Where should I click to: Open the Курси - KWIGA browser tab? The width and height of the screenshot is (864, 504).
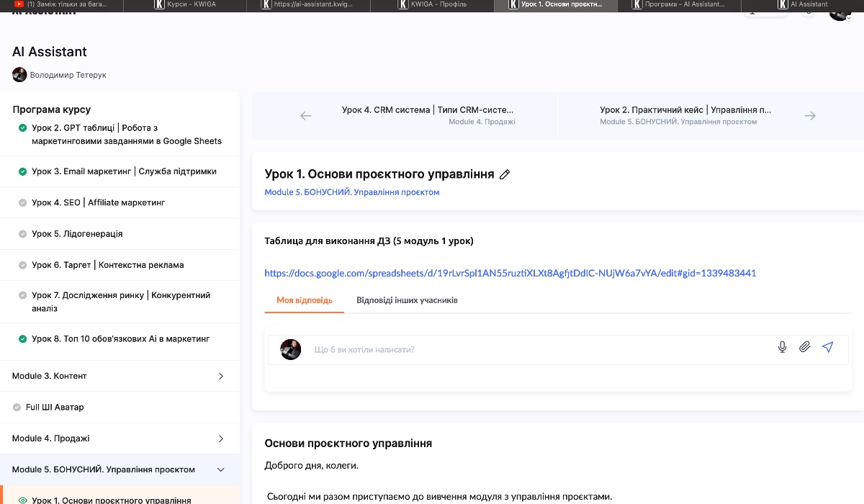(185, 4)
